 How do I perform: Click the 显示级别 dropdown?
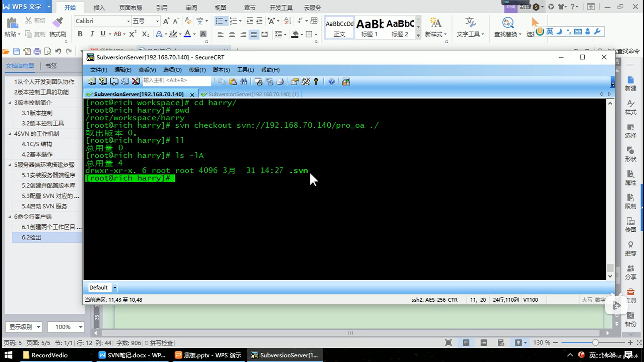24,327
